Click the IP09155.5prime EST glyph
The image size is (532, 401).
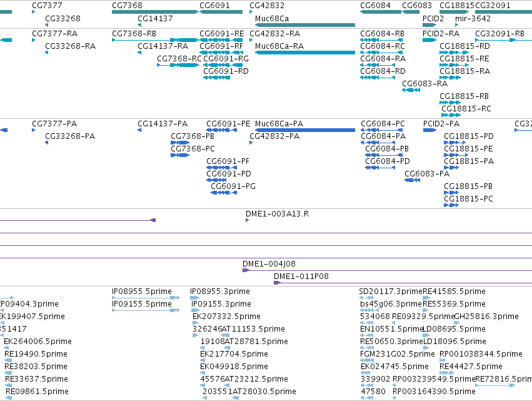coord(146,310)
